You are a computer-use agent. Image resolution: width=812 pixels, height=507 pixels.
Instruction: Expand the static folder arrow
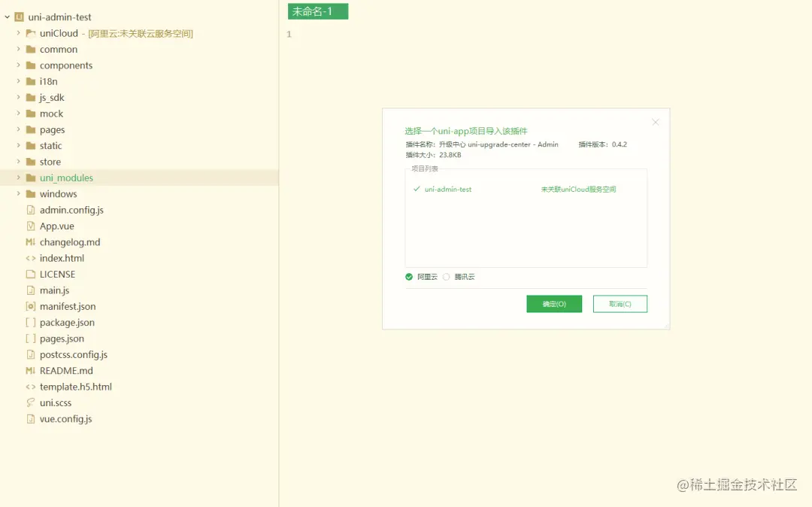click(18, 145)
